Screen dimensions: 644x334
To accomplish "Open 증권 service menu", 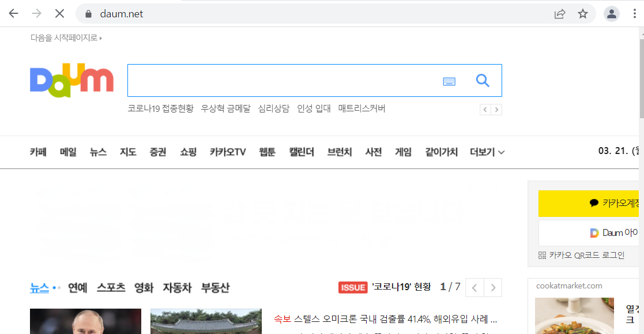I will 158,152.
